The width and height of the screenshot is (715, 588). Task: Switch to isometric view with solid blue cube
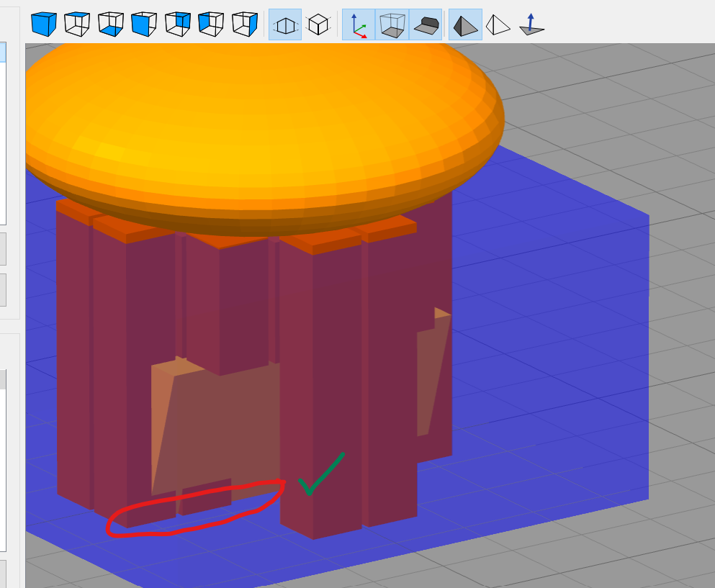pyautogui.click(x=44, y=24)
